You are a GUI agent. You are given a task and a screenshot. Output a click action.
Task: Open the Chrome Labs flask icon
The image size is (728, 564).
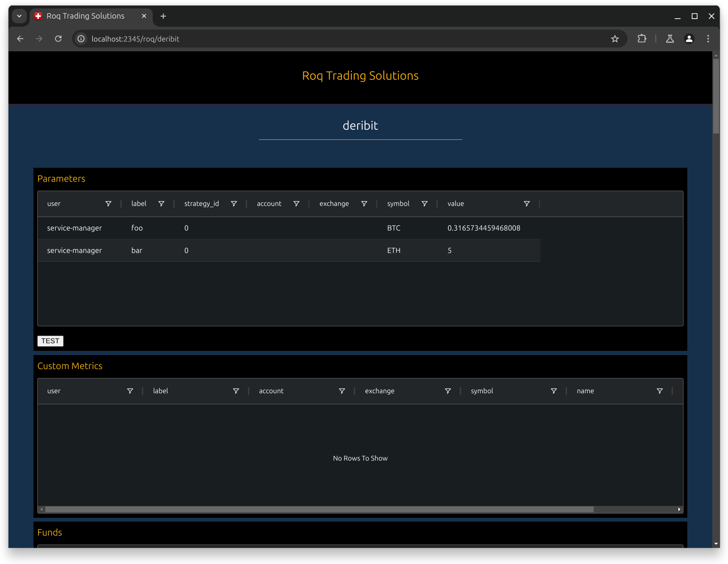670,39
